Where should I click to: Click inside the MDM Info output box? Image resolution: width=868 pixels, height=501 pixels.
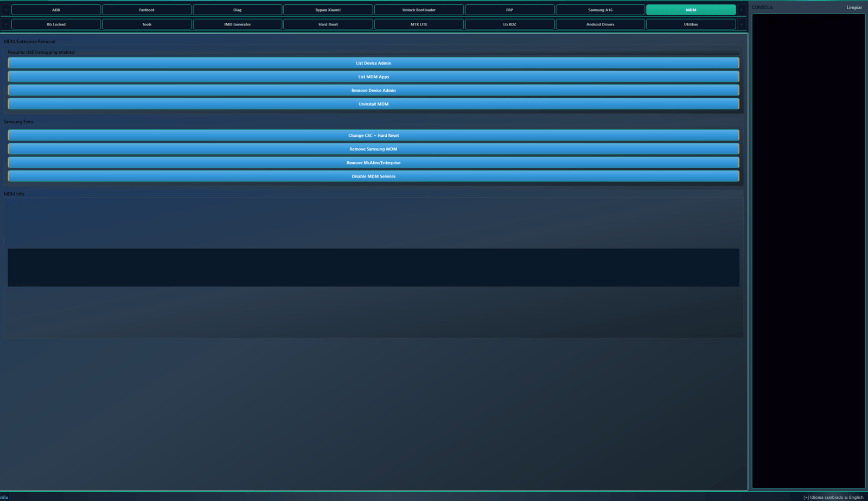tap(373, 267)
